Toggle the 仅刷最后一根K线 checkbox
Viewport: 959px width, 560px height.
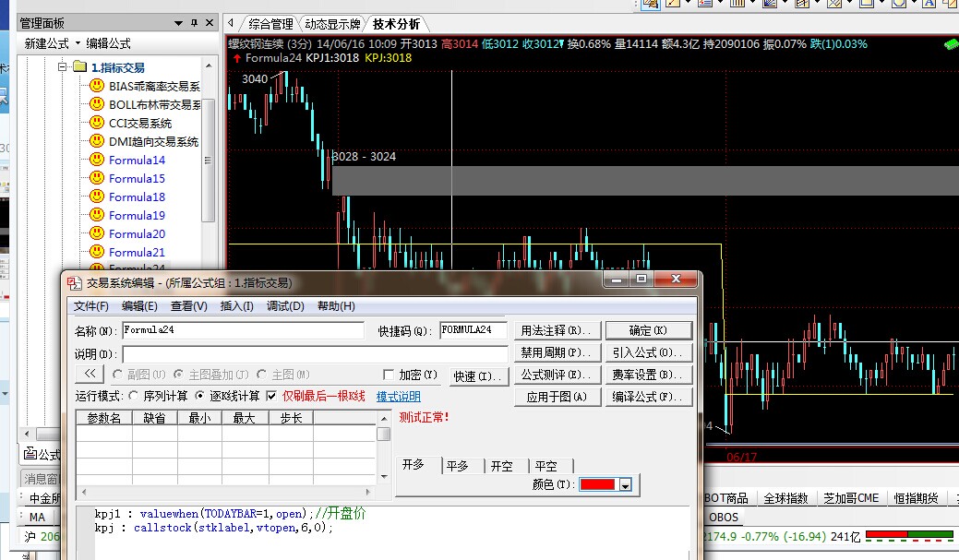point(271,396)
